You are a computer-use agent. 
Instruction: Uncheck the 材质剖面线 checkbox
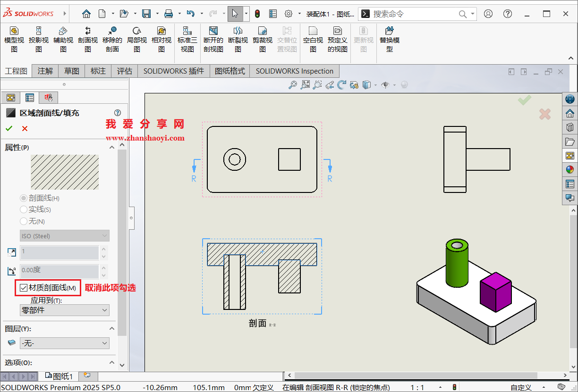[x=24, y=288]
